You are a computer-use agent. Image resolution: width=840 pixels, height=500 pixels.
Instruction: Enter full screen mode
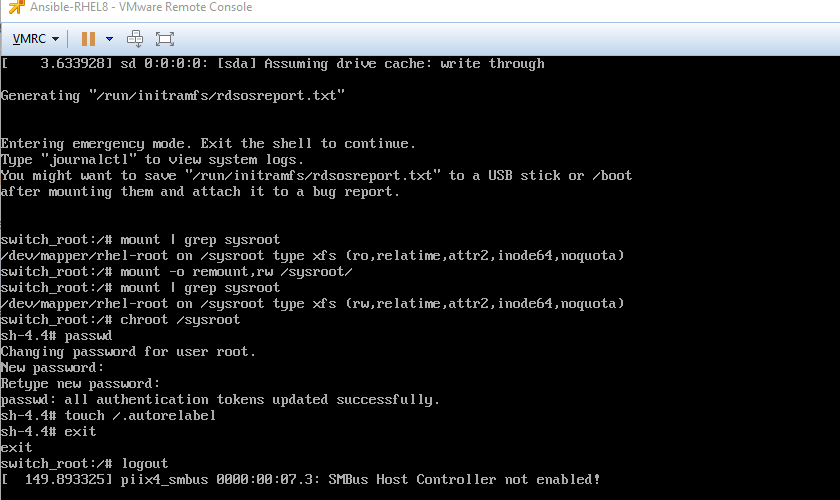click(x=165, y=39)
